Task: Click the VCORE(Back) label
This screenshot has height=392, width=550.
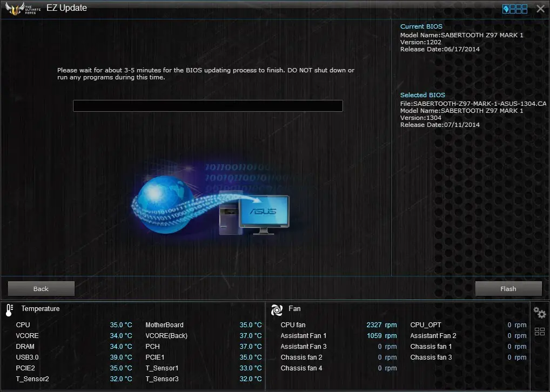Action: tap(166, 335)
